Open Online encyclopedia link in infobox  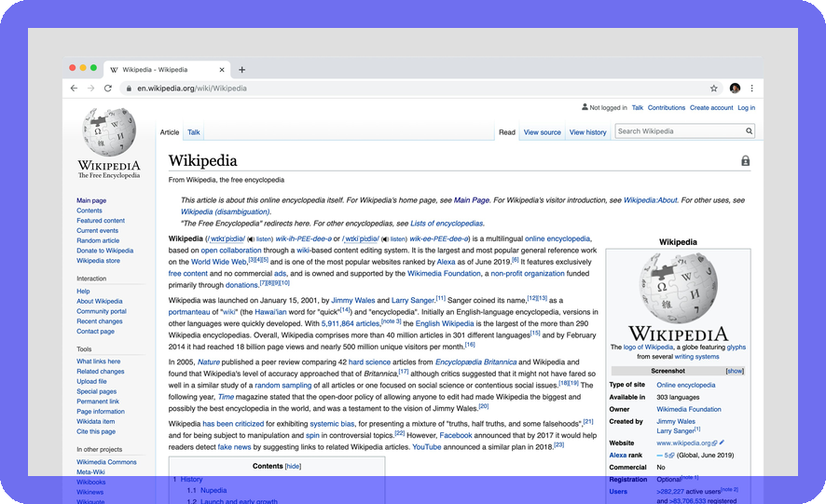[x=686, y=385]
